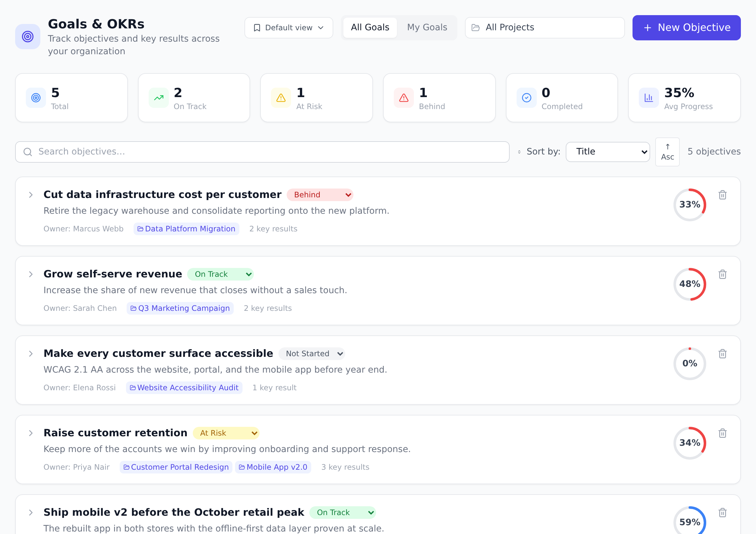Click Owner: Elena Rossi text
The width and height of the screenshot is (756, 534).
coord(79,388)
